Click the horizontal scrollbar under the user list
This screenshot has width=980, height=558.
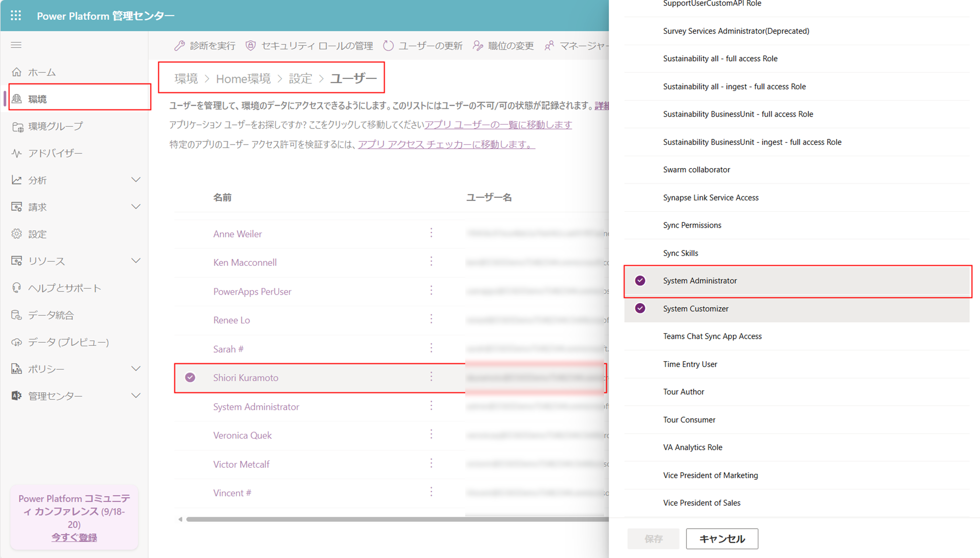tap(397, 519)
